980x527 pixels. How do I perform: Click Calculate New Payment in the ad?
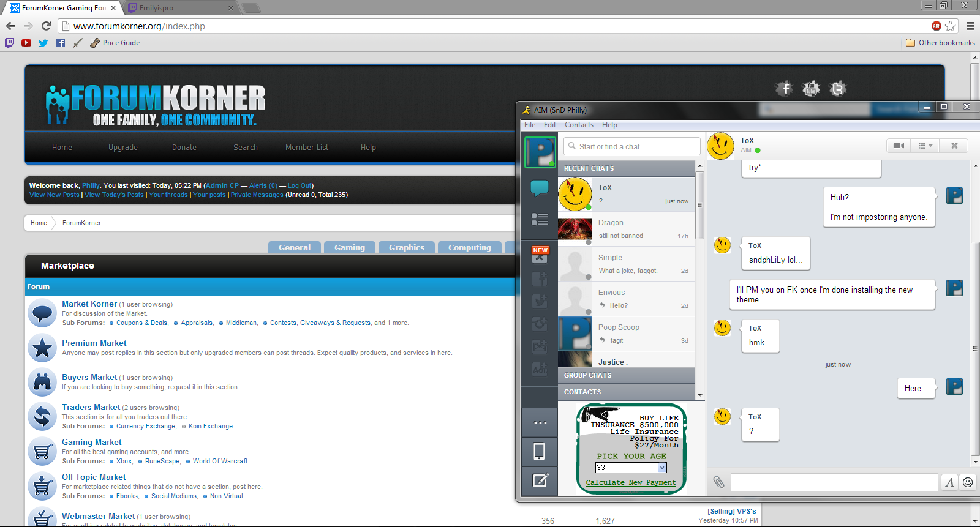(631, 482)
